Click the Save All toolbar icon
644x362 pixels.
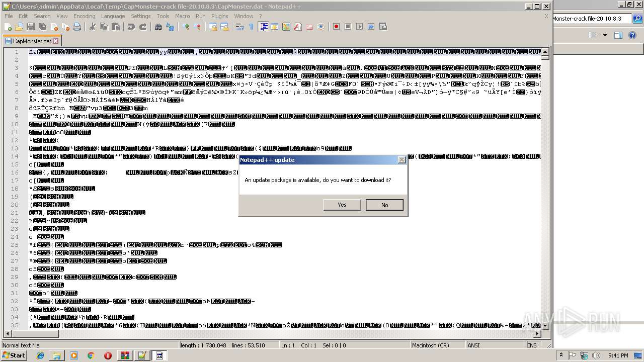(42, 27)
